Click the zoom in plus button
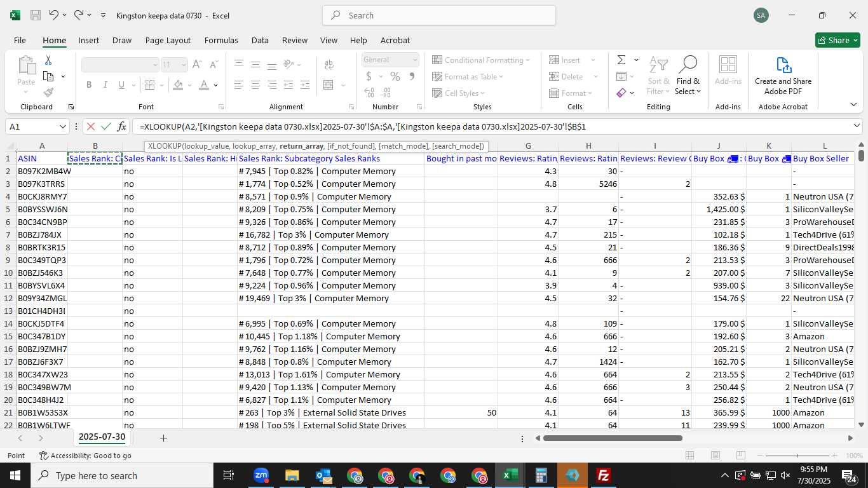 [834, 456]
